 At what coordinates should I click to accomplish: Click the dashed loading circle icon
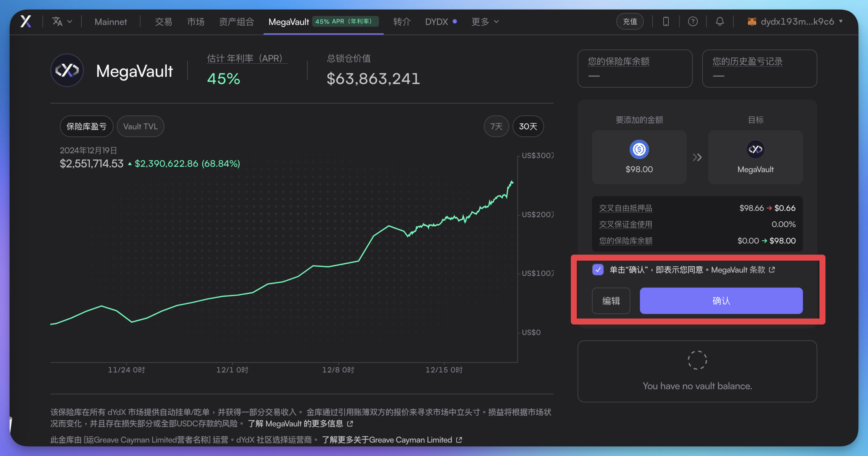point(697,360)
